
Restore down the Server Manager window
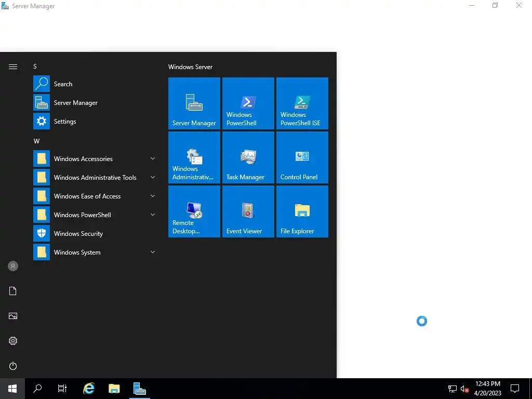click(495, 5)
